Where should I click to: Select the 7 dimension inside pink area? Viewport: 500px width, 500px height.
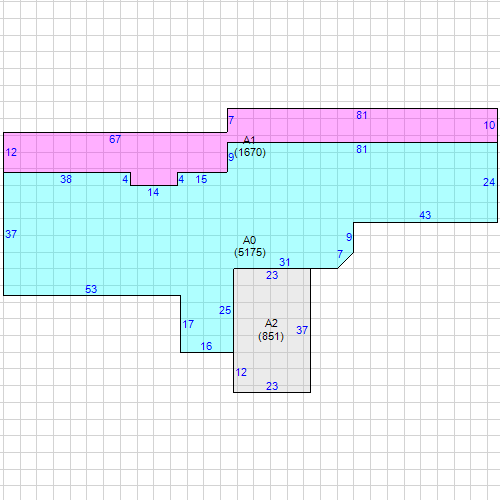point(231,120)
